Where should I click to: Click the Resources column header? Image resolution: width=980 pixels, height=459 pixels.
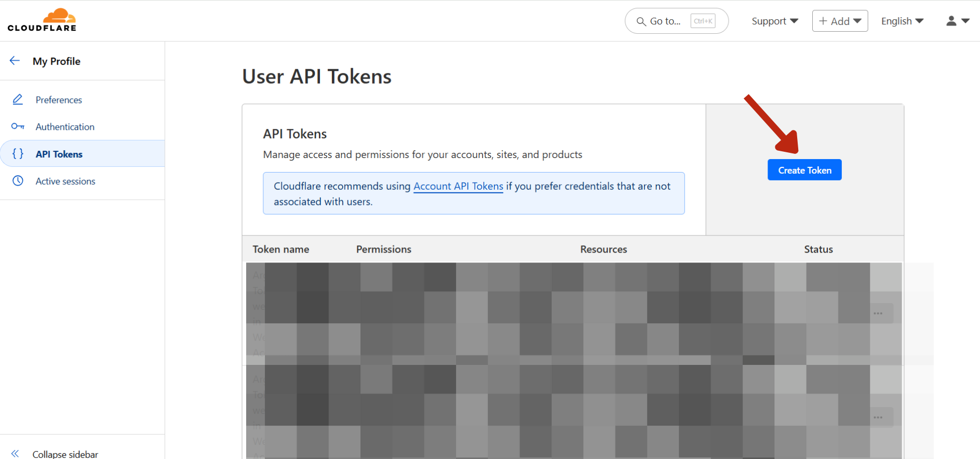(x=603, y=249)
